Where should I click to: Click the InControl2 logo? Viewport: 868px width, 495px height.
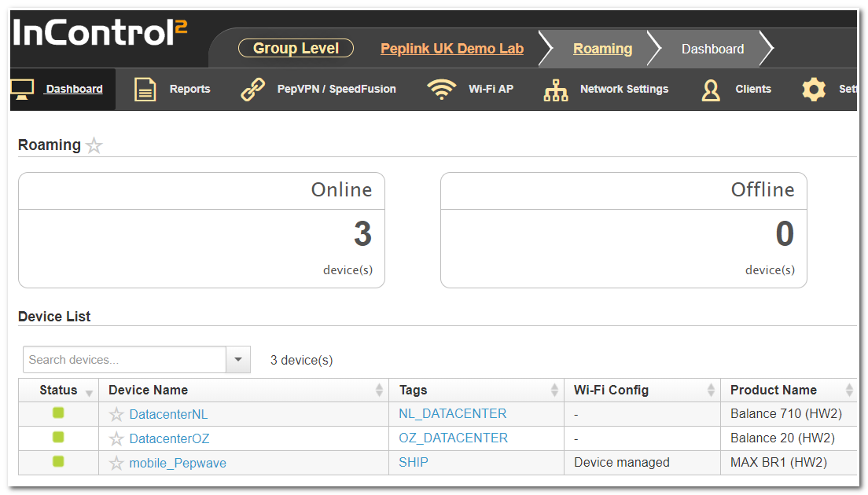tap(100, 33)
